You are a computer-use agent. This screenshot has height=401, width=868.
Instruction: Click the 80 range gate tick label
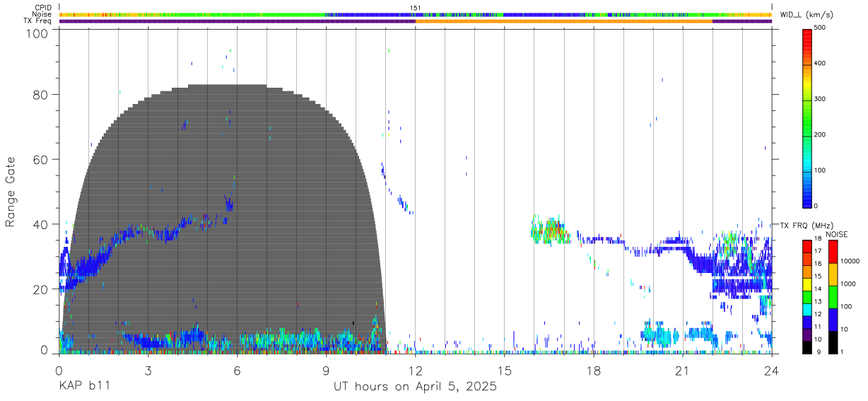[42, 95]
